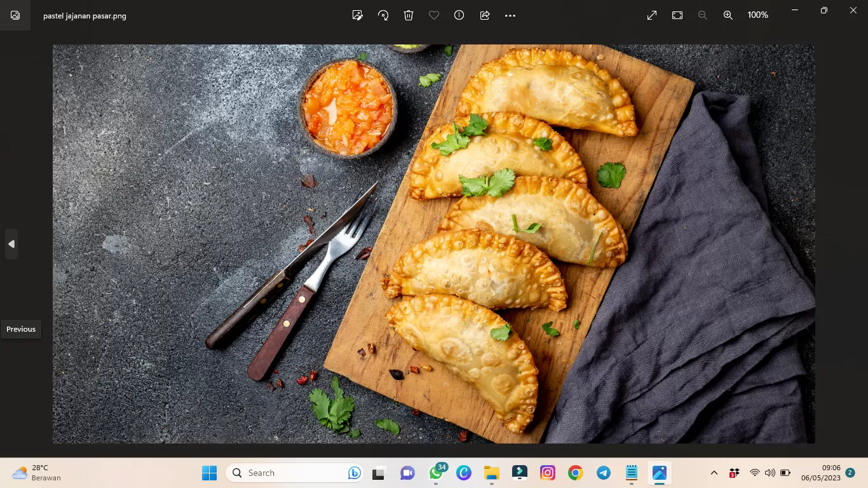Rotate the photo
The height and width of the screenshot is (488, 868).
tap(383, 15)
